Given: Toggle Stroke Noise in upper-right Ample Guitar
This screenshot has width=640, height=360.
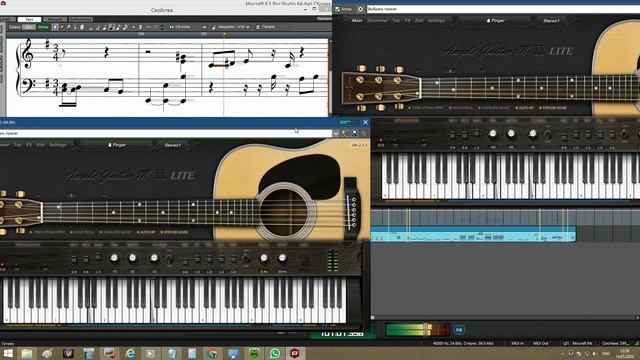Looking at the screenshot, I should point(553,108).
